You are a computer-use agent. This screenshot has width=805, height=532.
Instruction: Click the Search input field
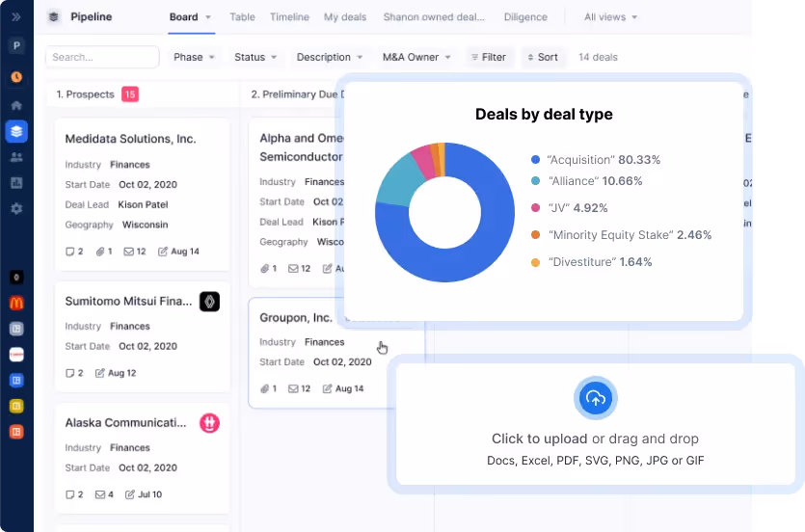[x=103, y=57]
